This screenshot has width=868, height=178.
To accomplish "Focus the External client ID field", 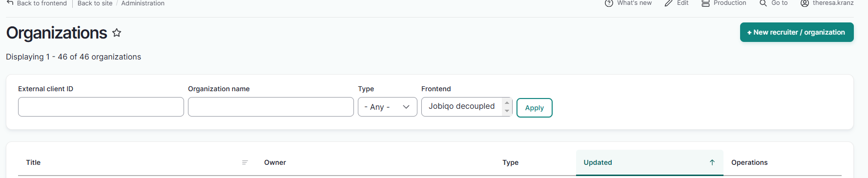I will (101, 107).
